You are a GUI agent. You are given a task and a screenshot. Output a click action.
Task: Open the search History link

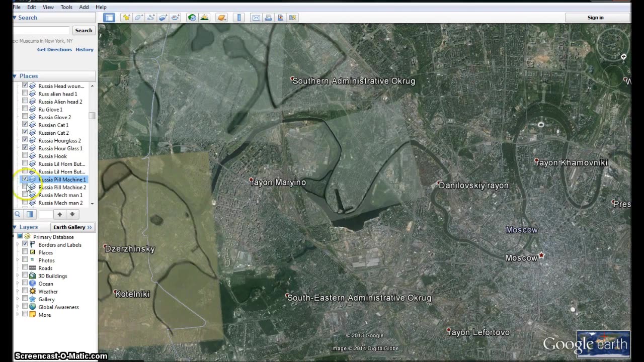[x=85, y=50]
